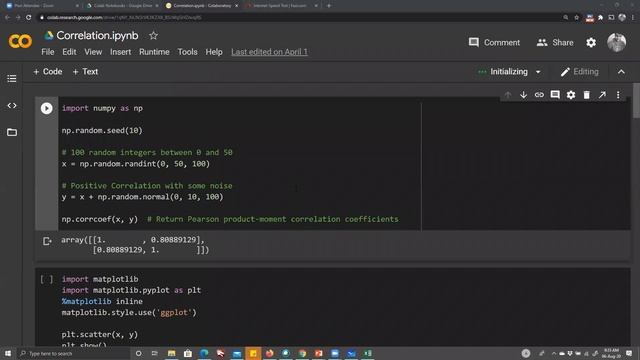640x360 pixels.
Task: Open the cell's editor settings gear
Action: [x=571, y=95]
